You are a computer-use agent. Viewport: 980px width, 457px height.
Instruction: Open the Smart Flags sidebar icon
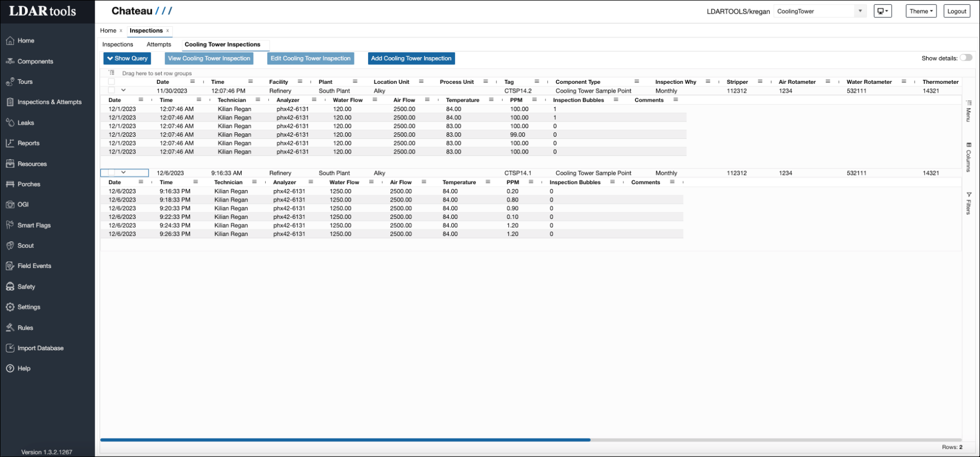(10, 225)
